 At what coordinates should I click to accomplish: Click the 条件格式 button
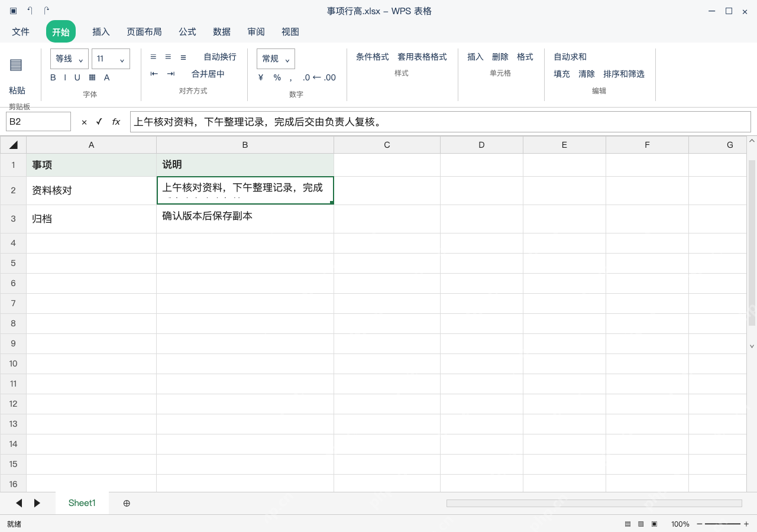click(373, 57)
